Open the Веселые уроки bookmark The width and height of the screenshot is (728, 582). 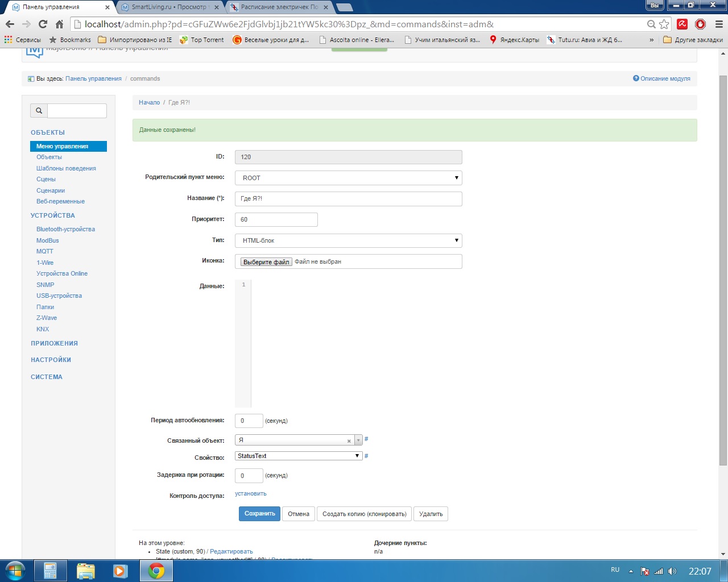pyautogui.click(x=271, y=40)
